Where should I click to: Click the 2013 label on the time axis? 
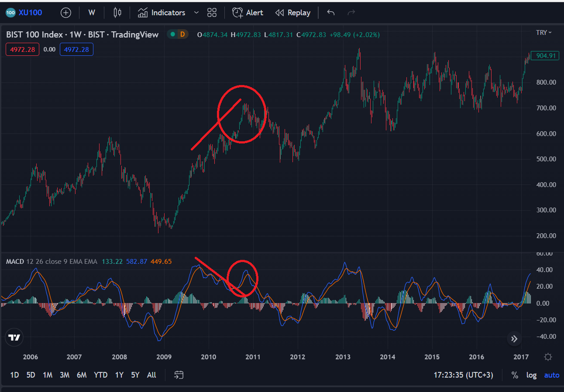[343, 357]
